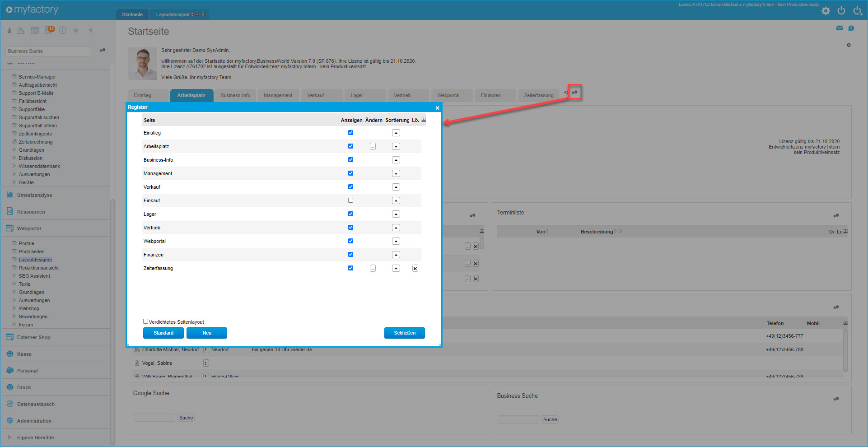Switch to the Zeiterfassung tab
868x447 pixels.
tap(539, 95)
